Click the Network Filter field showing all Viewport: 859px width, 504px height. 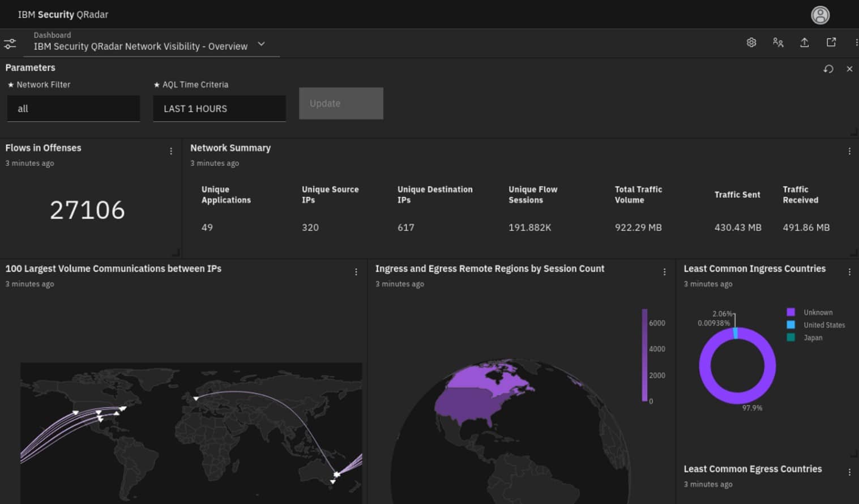coord(74,108)
